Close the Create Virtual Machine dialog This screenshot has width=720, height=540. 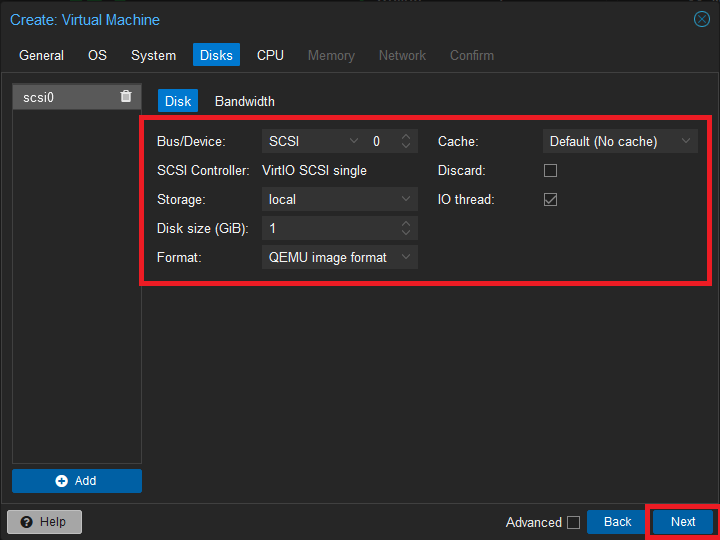point(701,19)
